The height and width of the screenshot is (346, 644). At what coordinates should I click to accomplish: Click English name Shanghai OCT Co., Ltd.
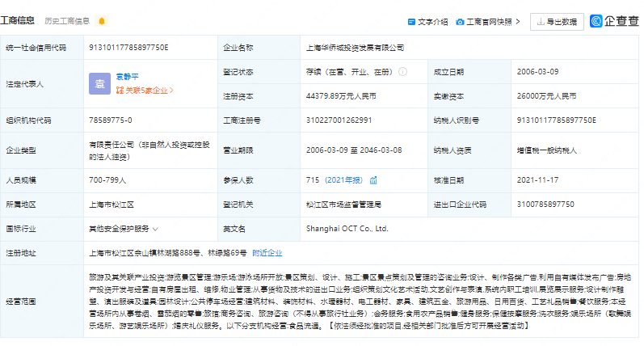(x=347, y=229)
